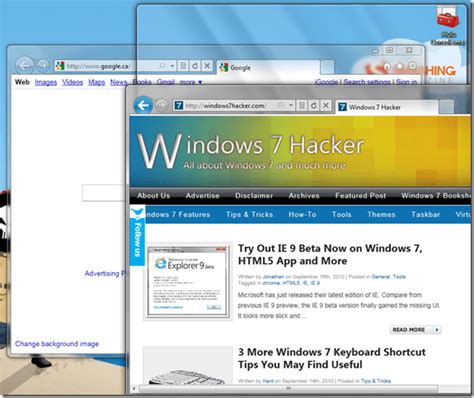Viewport: 474px width, 398px height.
Task: Open 3 More Windows 7 Keyboard Shortcut article
Action: [x=332, y=358]
